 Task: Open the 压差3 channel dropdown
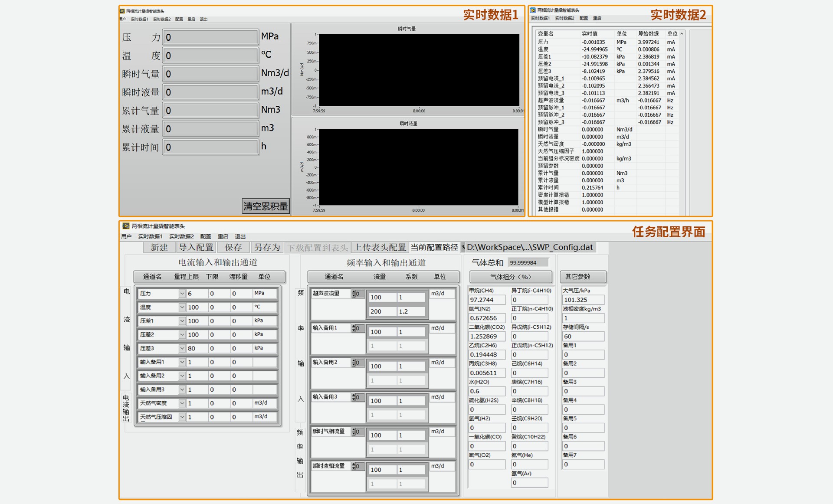182,348
